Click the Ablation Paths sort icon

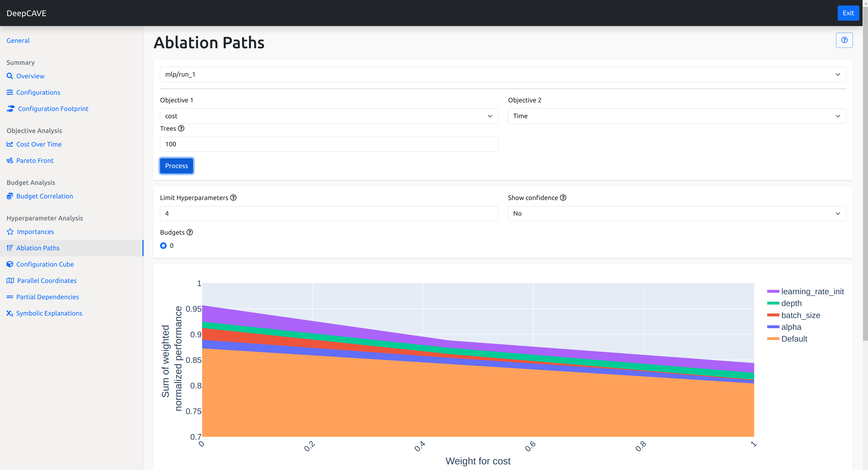tap(10, 248)
